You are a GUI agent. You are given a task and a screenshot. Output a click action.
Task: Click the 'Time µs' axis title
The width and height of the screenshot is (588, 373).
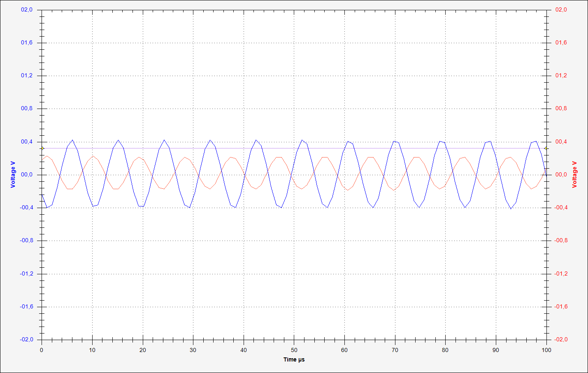point(294,359)
